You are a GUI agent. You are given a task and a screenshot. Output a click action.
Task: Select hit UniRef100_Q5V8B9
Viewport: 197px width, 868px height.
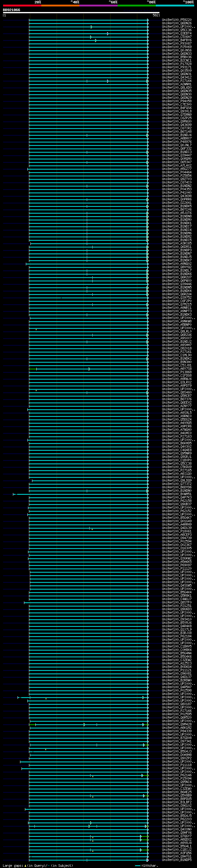177,795
